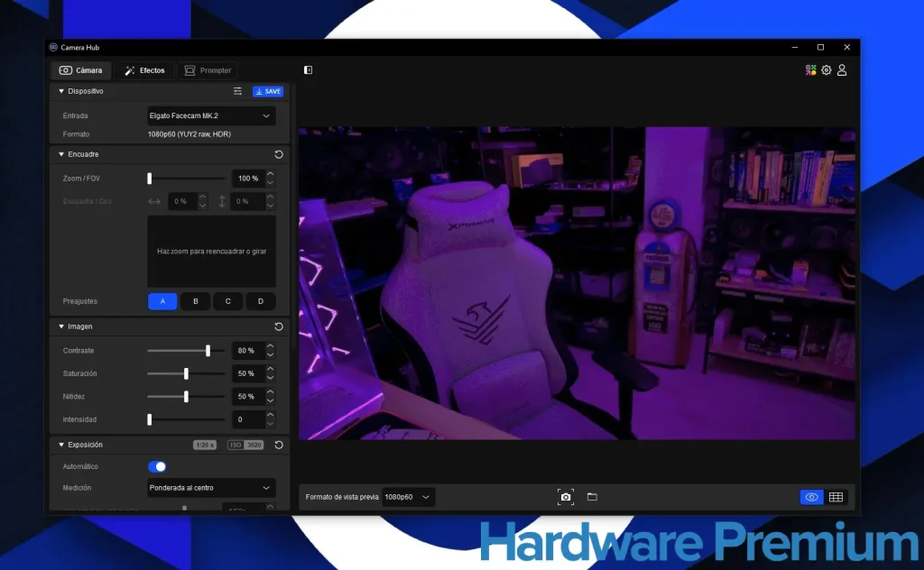Increase Contraste with up arrow
Image resolution: width=924 pixels, height=570 pixels.
tap(270, 346)
